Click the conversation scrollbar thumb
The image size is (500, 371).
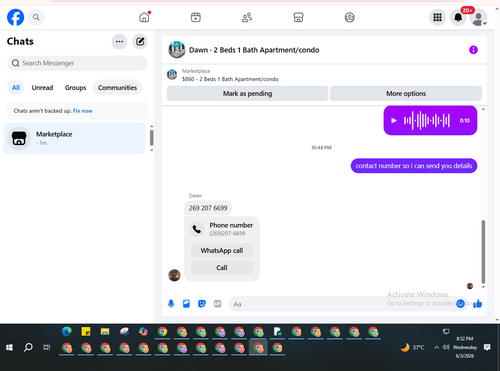click(x=483, y=252)
